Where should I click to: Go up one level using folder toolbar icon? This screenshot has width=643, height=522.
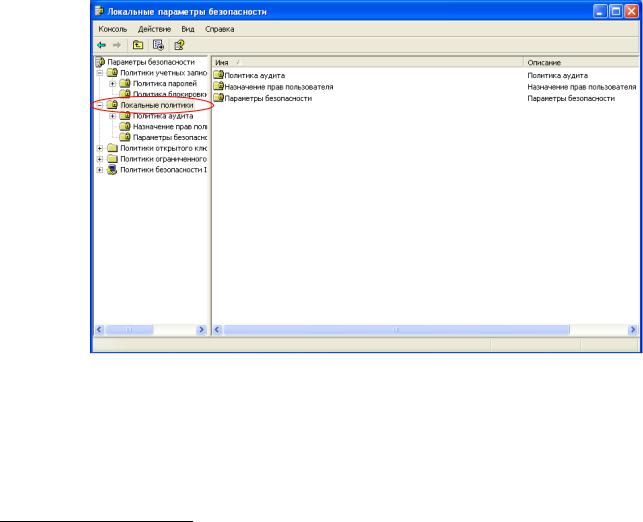[138, 45]
